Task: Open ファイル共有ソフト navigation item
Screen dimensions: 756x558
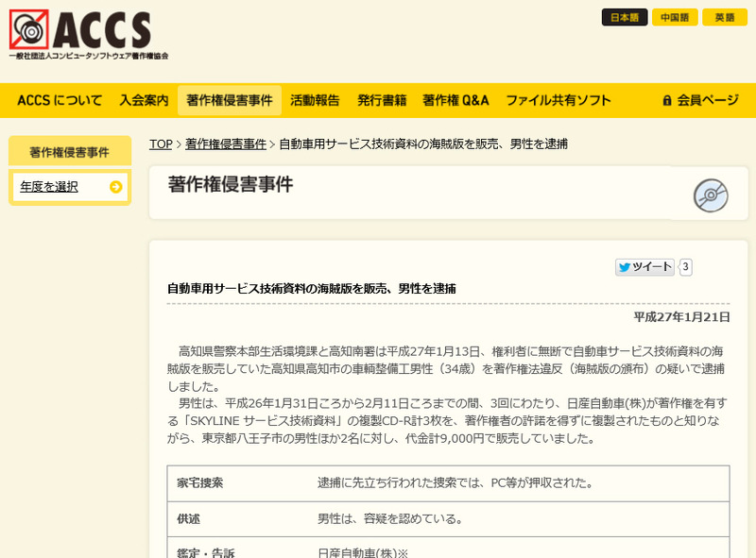Action: (558, 100)
